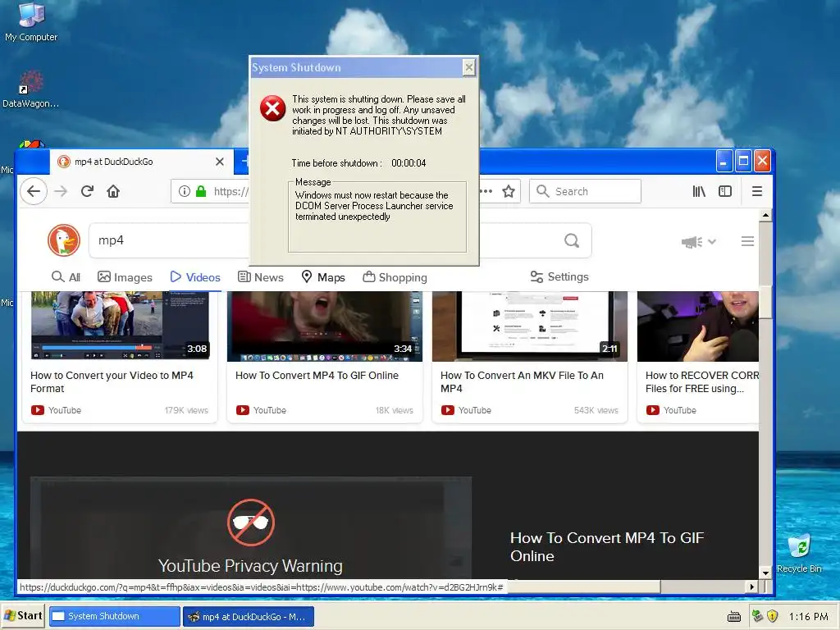Image resolution: width=840 pixels, height=630 pixels.
Task: Open the Maps search tab
Action: point(323,277)
